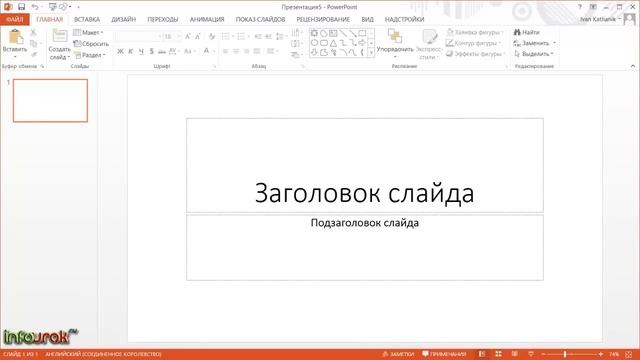This screenshot has width=640, height=360.
Task: Switch to slide sorter view icon
Action: coord(498,354)
